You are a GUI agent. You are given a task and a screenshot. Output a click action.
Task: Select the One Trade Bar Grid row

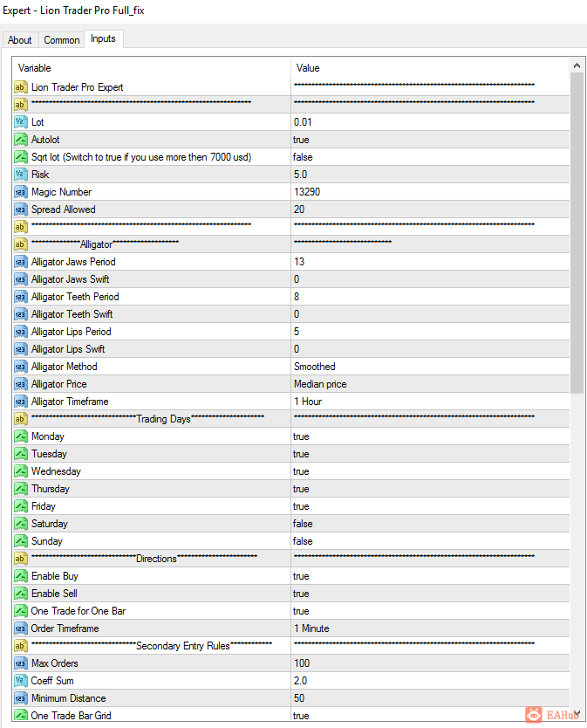[291, 716]
